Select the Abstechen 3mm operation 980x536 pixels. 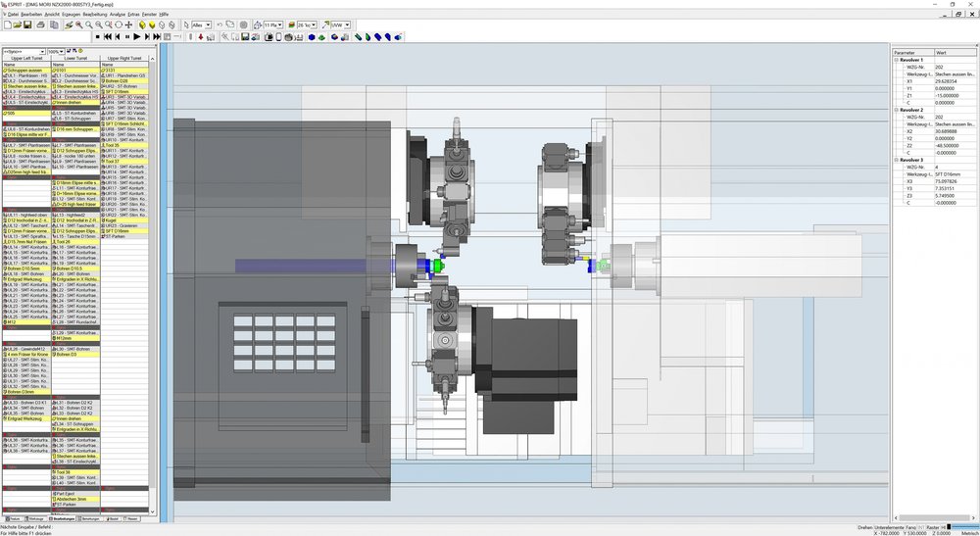tap(75, 499)
